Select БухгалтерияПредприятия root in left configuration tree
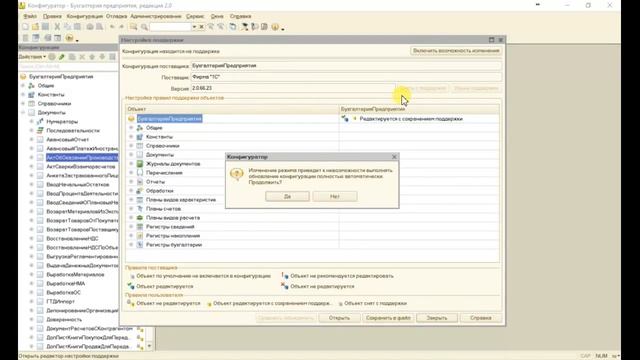640x360 pixels. (x=61, y=77)
